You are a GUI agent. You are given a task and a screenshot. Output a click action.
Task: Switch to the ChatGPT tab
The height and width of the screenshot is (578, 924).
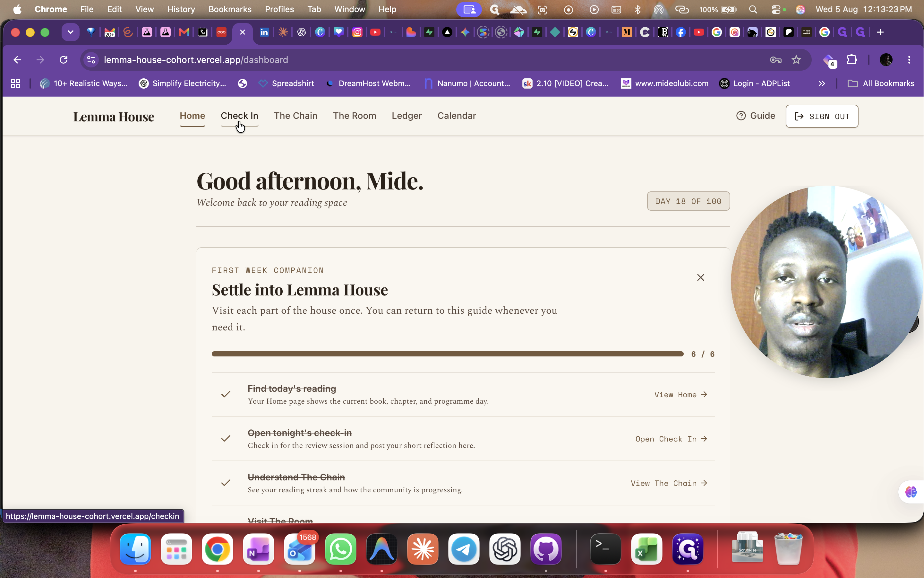301,32
